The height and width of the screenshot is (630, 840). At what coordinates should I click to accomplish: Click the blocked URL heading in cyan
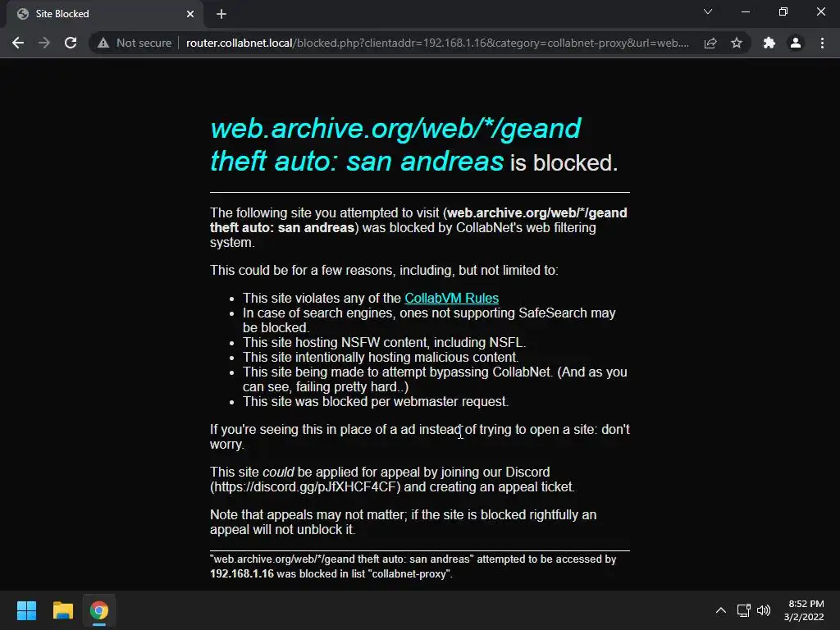395,144
